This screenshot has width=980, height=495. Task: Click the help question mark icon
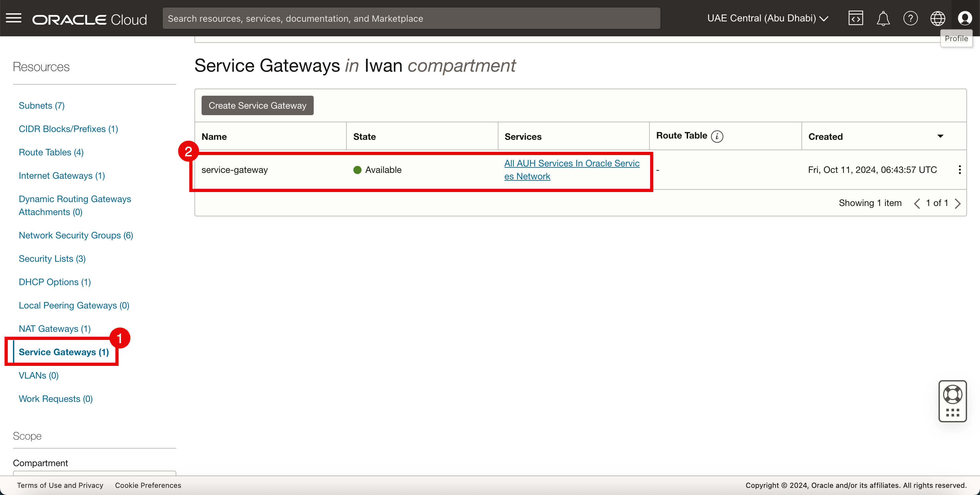point(910,18)
